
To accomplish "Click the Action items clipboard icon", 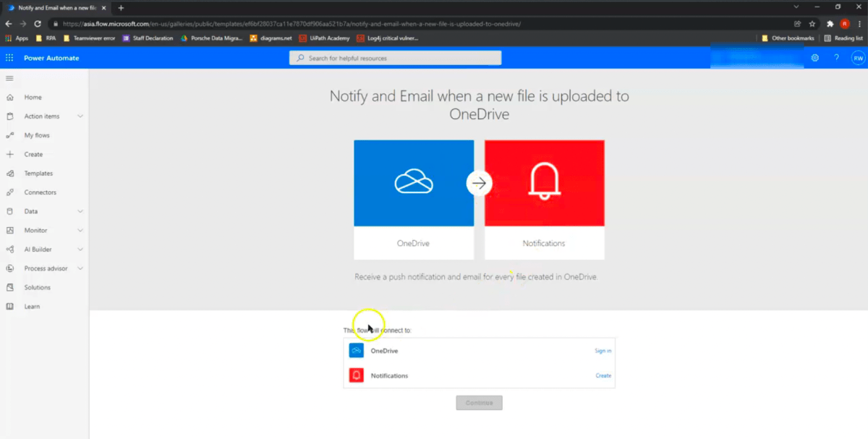I will [9, 116].
